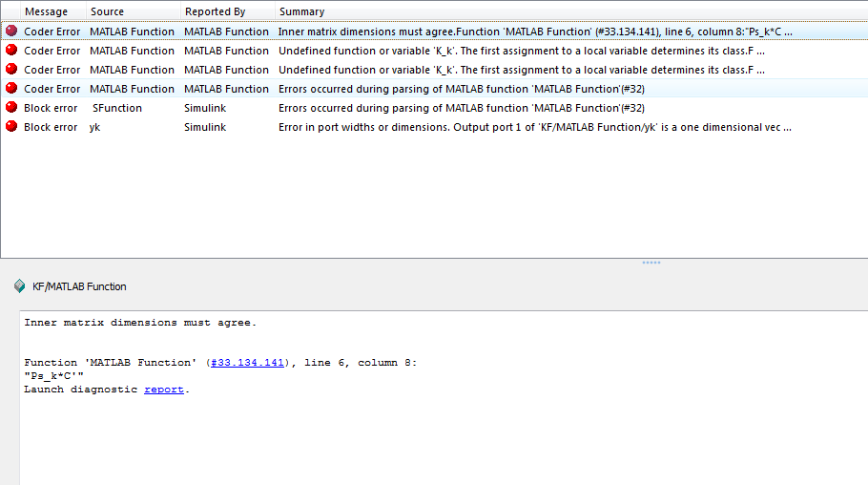This screenshot has height=485, width=868.
Task: Click error icon for Inner matrix dimensions row
Action: [x=11, y=32]
